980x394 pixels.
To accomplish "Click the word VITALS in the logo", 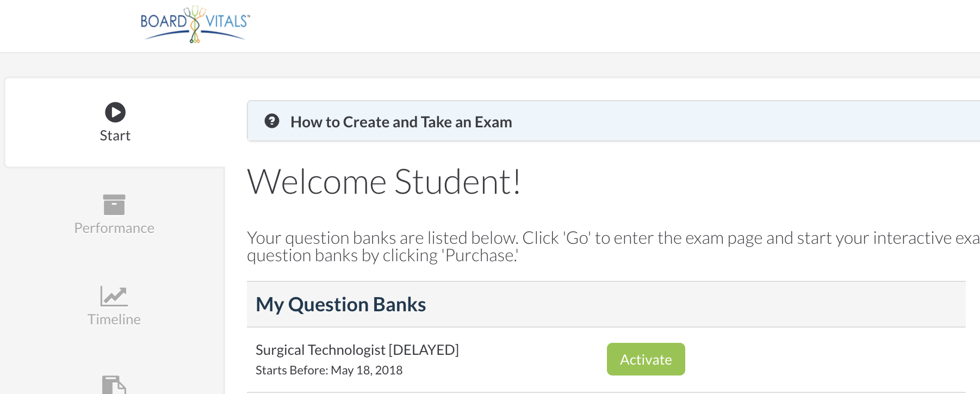I will 227,21.
